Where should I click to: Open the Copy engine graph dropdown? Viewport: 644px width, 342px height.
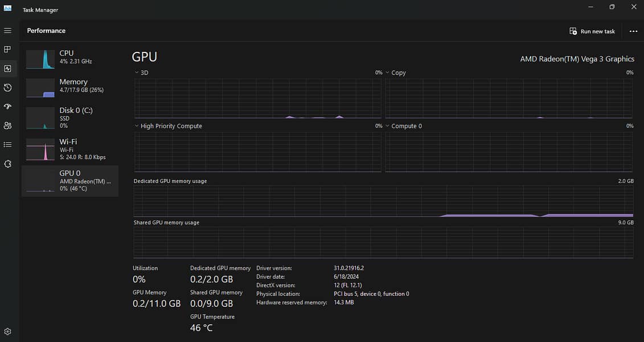pos(388,73)
